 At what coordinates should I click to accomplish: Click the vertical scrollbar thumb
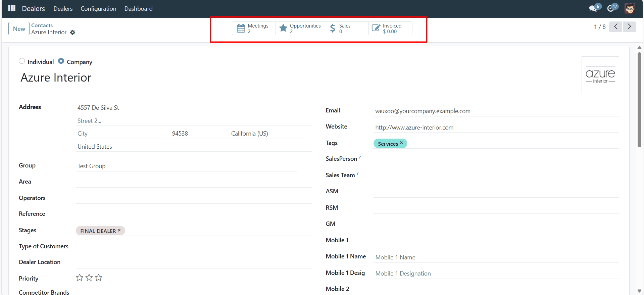click(x=639, y=99)
